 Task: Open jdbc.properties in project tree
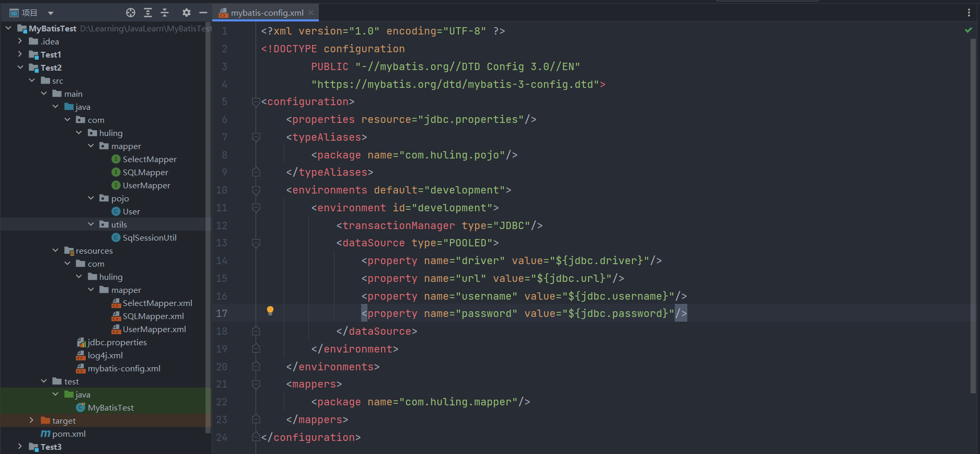click(x=117, y=342)
